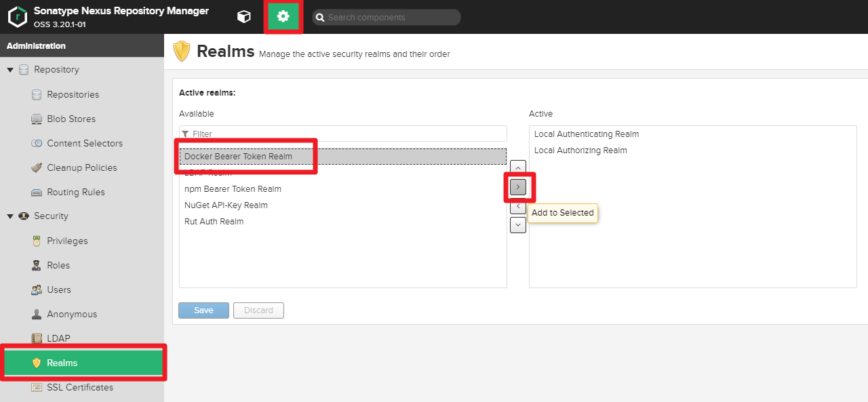868x402 pixels.
Task: Select npm Bearer Token Realm in Available list
Action: click(x=233, y=188)
